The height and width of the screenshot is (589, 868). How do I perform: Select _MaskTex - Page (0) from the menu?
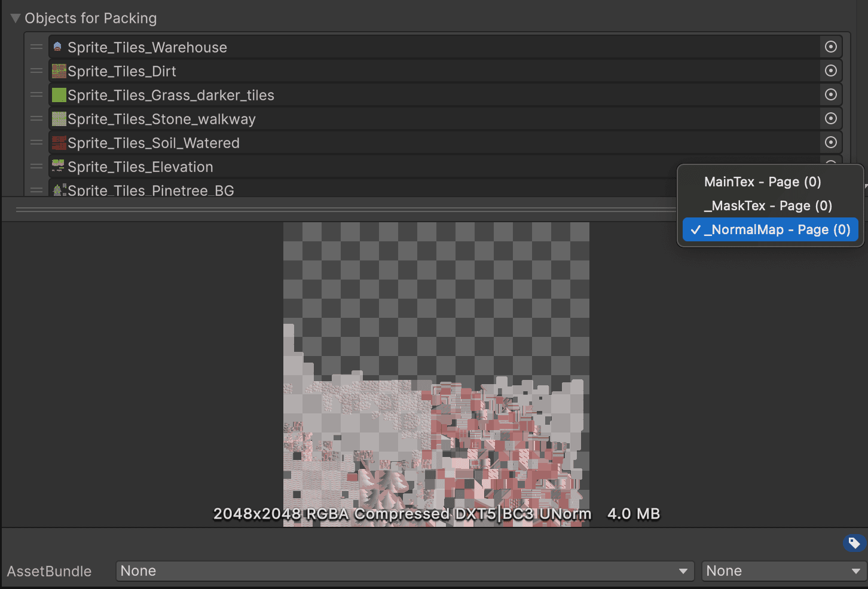[x=768, y=205]
